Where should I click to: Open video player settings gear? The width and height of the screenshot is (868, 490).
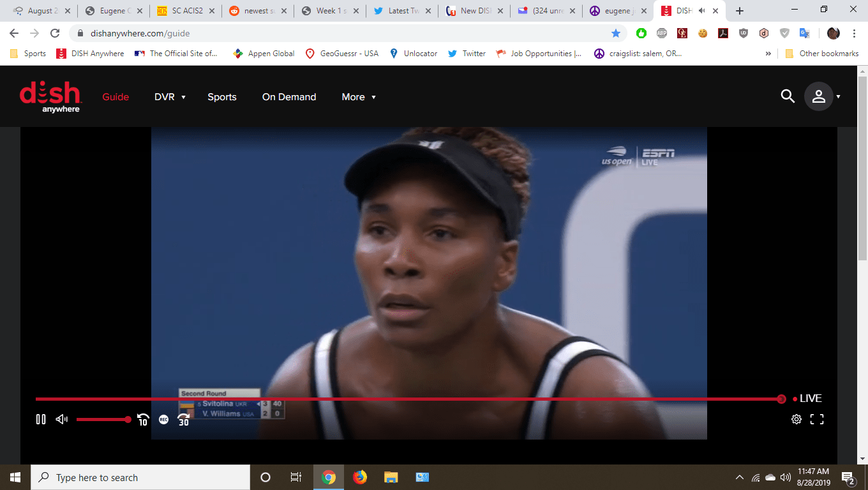pos(797,419)
